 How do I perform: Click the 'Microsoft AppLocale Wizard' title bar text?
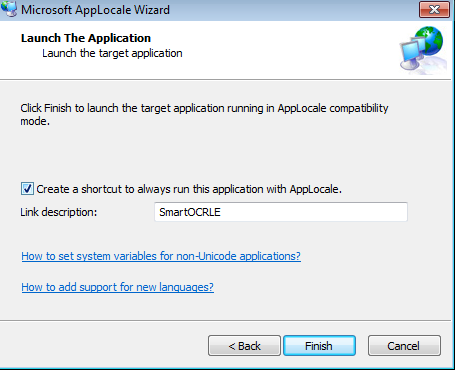pyautogui.click(x=95, y=10)
